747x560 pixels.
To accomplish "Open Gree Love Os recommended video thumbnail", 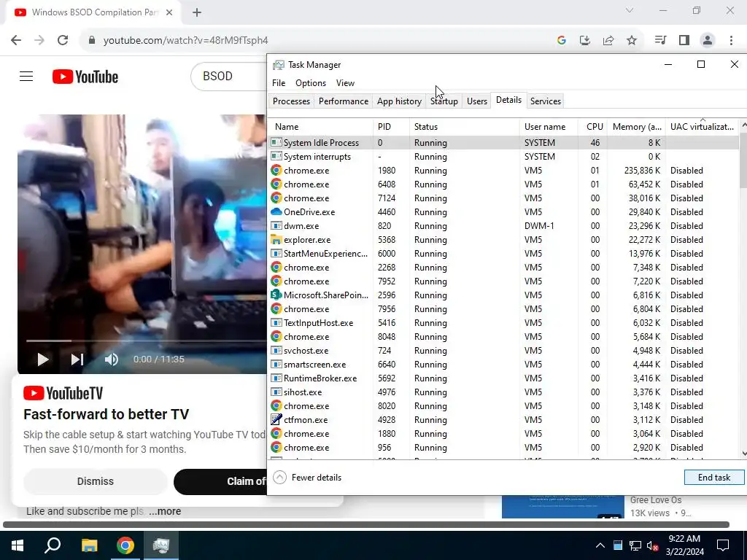I will (x=562, y=507).
